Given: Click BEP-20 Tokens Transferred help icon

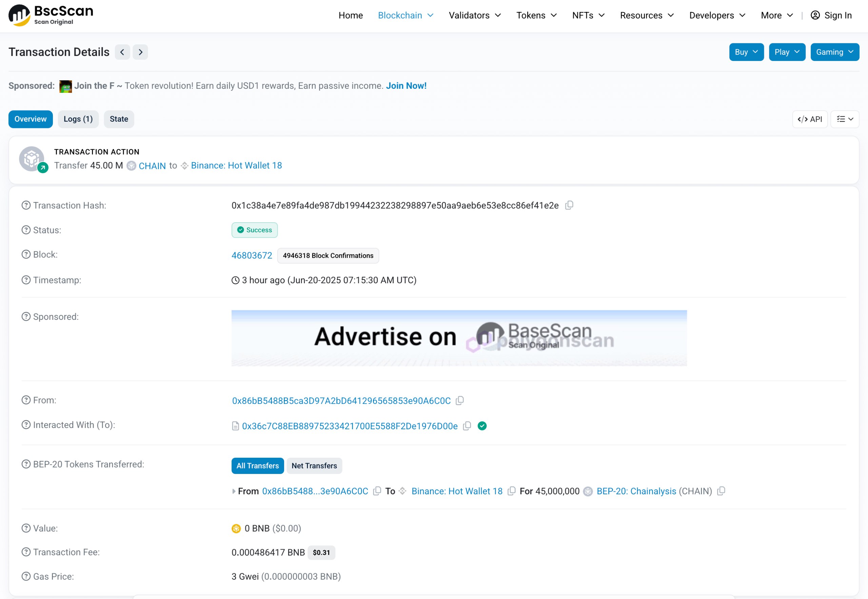Looking at the screenshot, I should (26, 464).
